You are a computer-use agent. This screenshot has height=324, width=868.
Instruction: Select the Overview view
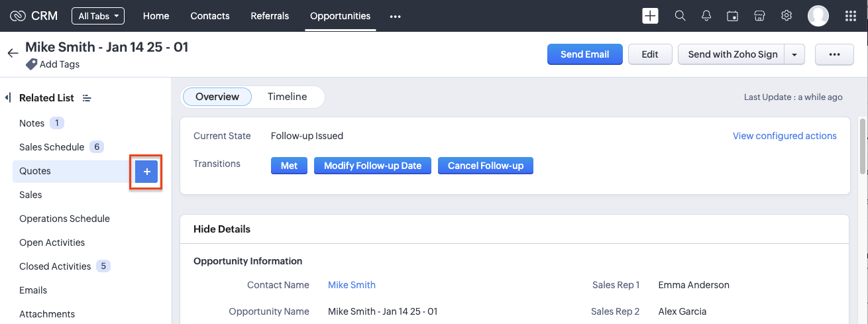(217, 97)
